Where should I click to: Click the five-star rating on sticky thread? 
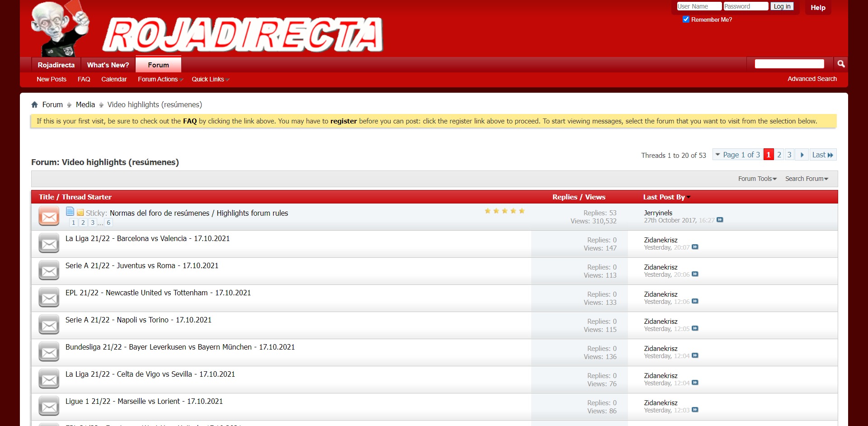click(x=505, y=211)
